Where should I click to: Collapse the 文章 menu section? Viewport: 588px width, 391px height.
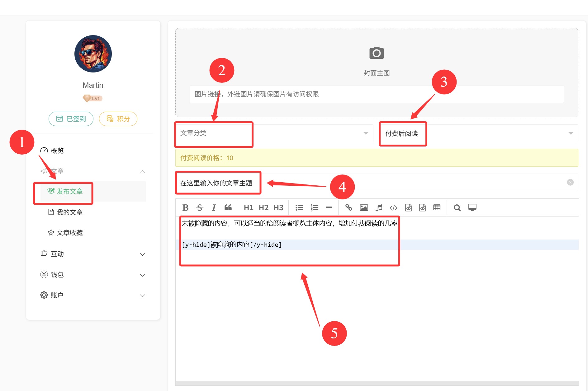coord(93,171)
